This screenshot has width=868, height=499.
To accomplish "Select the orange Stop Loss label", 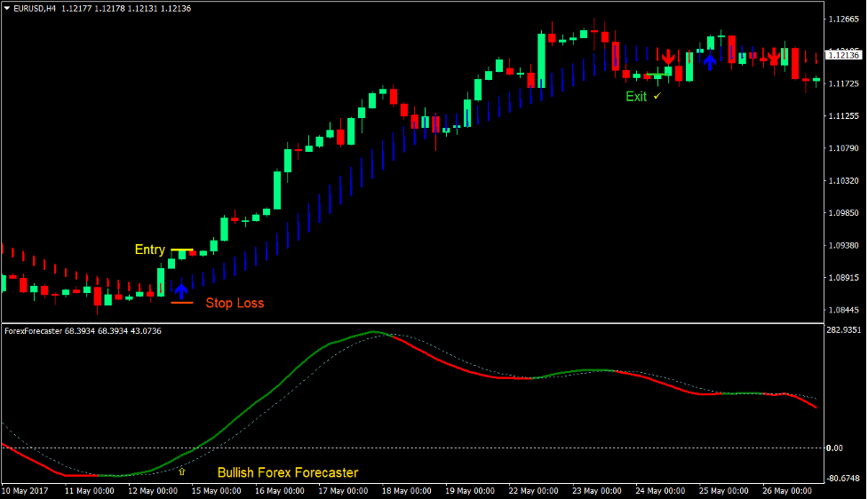I will [x=235, y=303].
